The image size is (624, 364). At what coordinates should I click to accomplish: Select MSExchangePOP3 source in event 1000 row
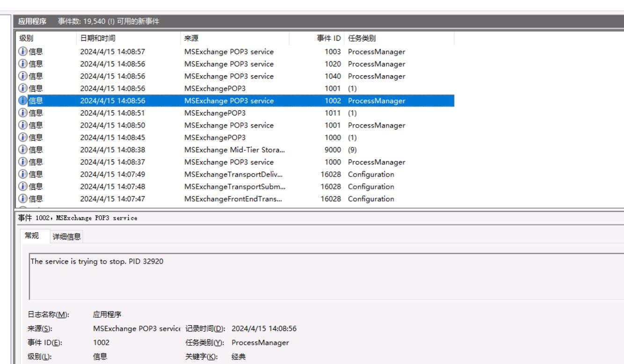215,138
